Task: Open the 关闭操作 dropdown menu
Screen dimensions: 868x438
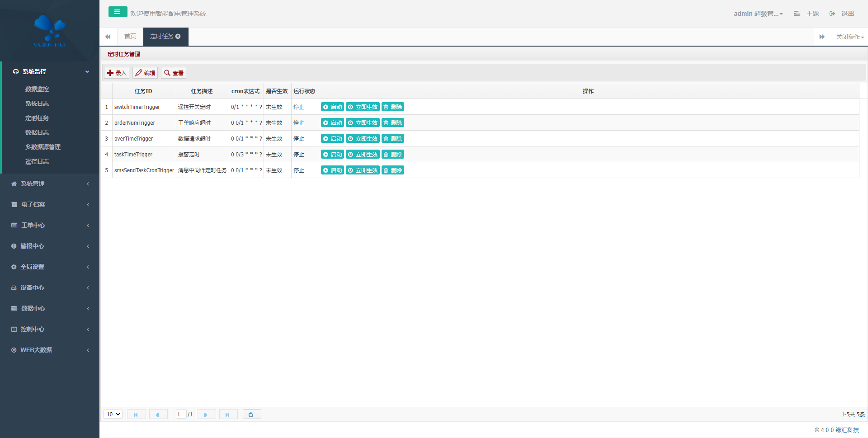Action: (849, 37)
